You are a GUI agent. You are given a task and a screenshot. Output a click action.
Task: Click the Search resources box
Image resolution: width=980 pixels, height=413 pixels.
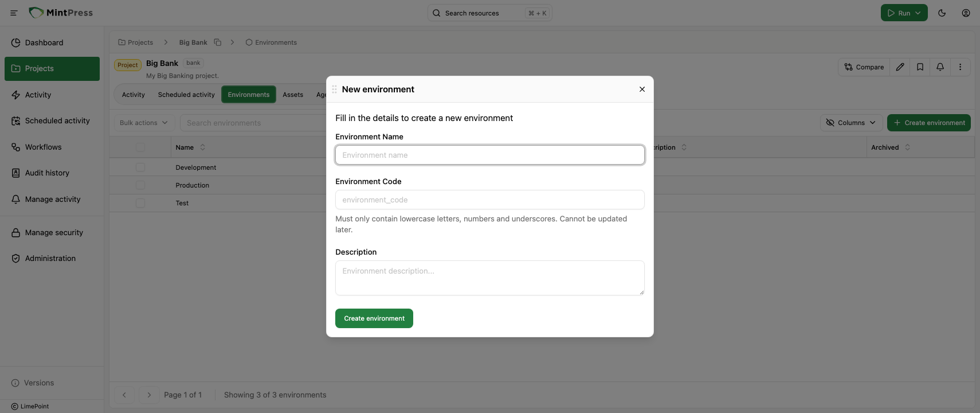490,13
